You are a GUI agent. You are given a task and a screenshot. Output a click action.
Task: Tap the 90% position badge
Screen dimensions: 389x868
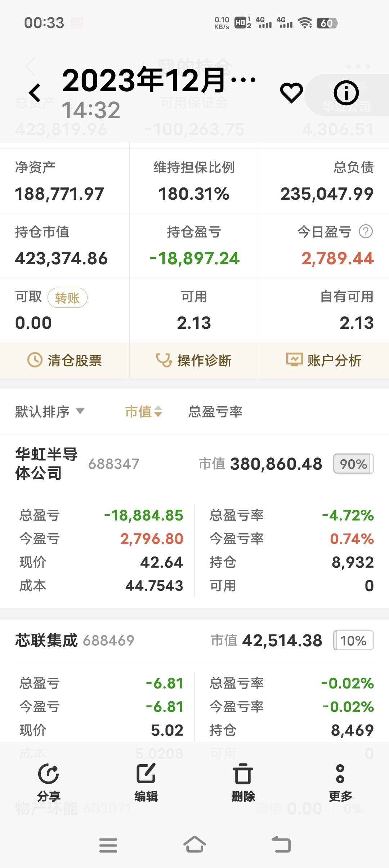click(353, 464)
